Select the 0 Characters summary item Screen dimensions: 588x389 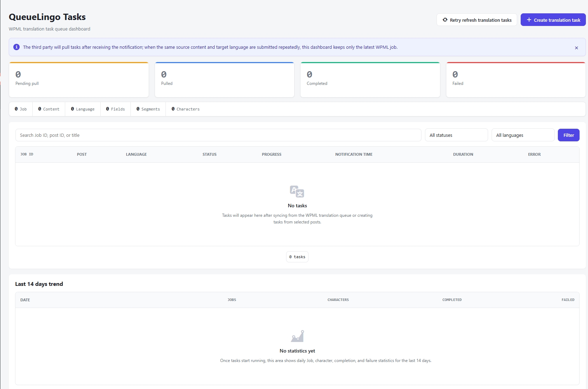tap(185, 109)
